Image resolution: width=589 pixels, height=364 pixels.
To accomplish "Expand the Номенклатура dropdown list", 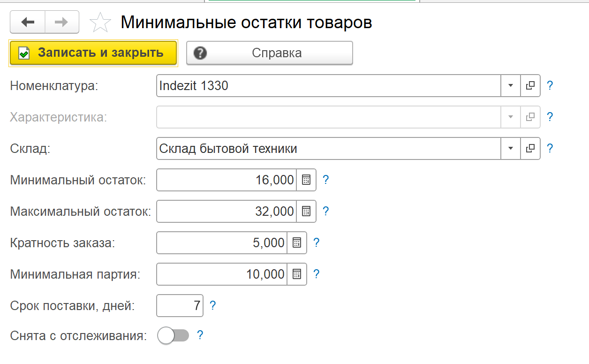I will (511, 86).
